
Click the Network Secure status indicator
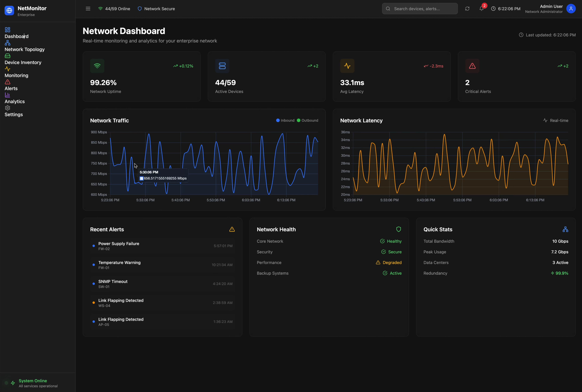(x=156, y=9)
